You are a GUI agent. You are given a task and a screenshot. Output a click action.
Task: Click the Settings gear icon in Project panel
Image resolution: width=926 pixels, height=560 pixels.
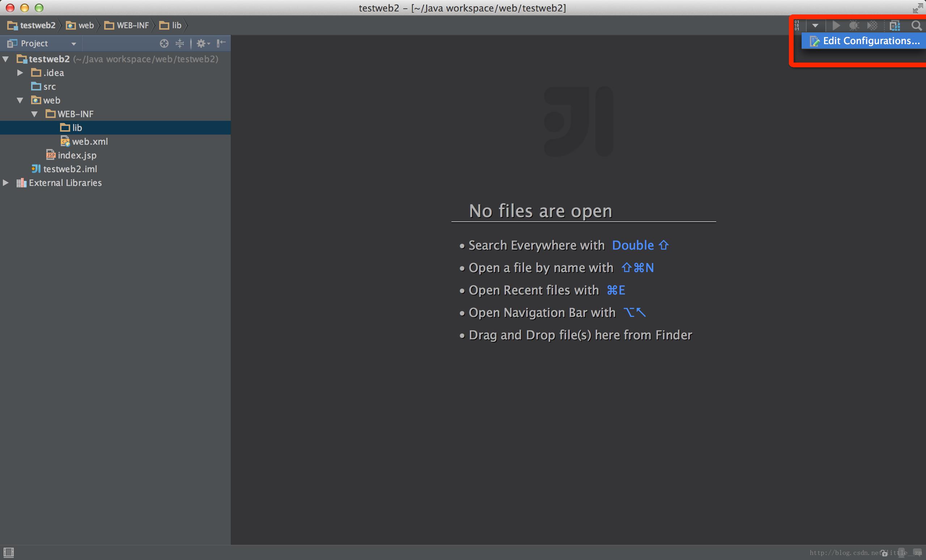[200, 44]
